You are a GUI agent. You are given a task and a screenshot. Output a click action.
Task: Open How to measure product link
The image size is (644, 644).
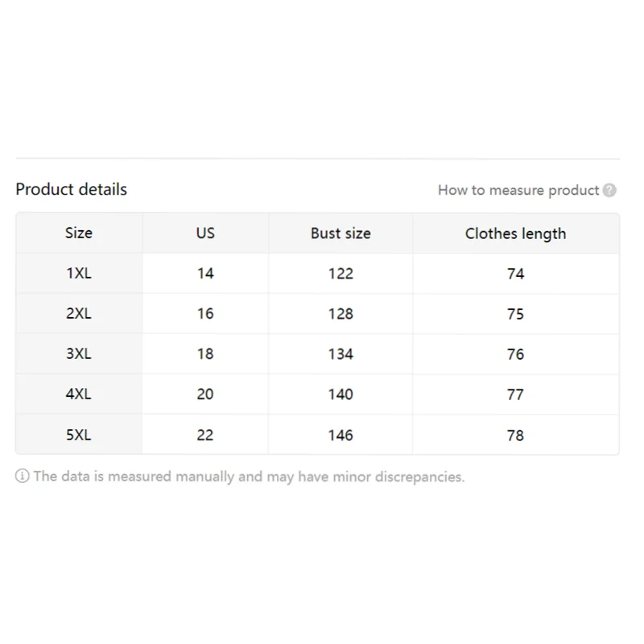(518, 190)
